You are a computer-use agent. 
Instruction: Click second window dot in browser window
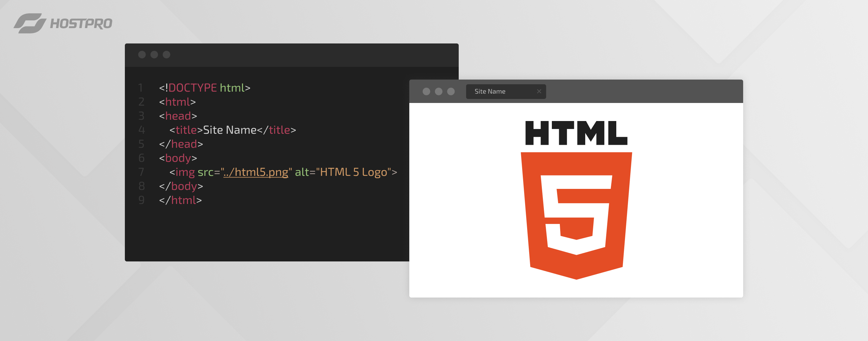pyautogui.click(x=438, y=91)
